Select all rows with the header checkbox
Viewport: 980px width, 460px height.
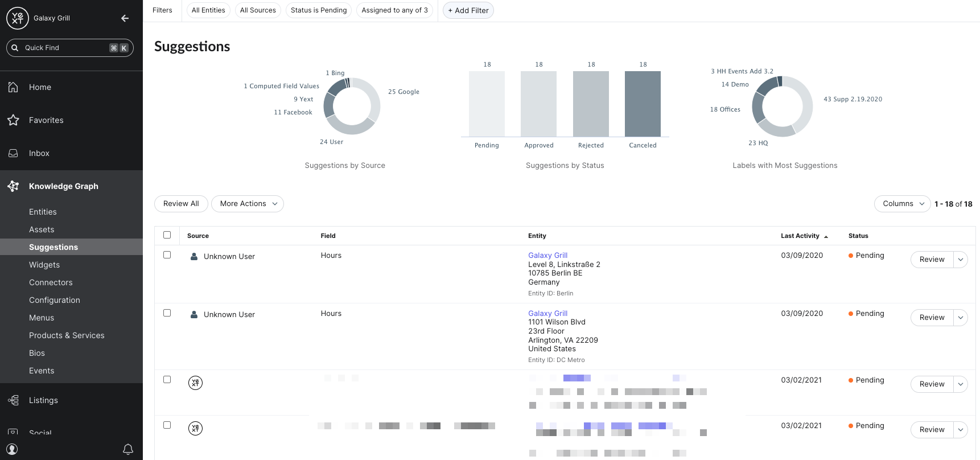point(167,235)
